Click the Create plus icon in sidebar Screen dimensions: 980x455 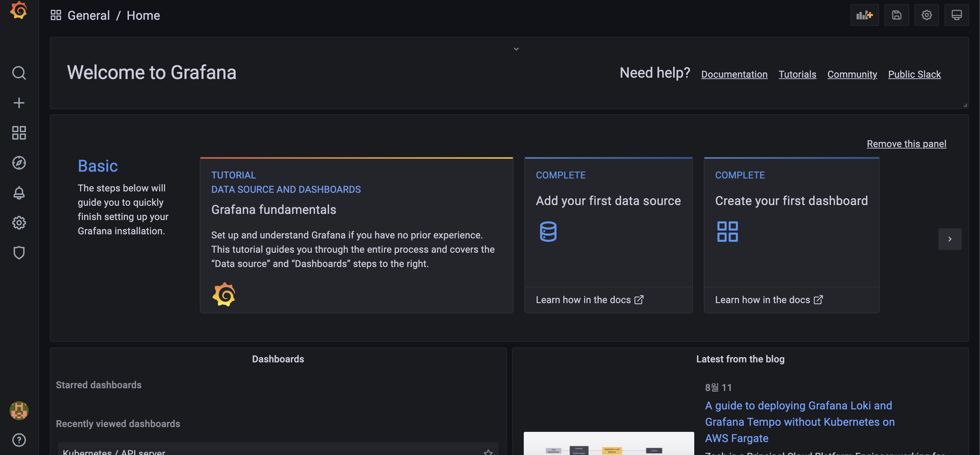(19, 103)
